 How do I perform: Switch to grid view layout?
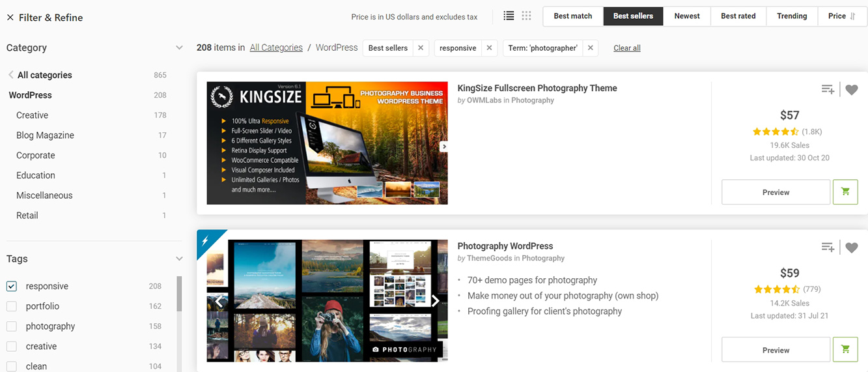pos(526,16)
